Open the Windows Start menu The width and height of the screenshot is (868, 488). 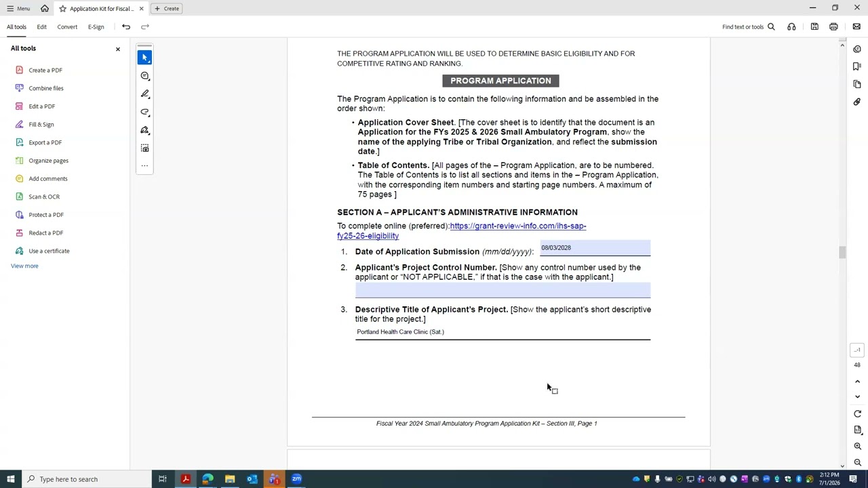click(x=10, y=479)
